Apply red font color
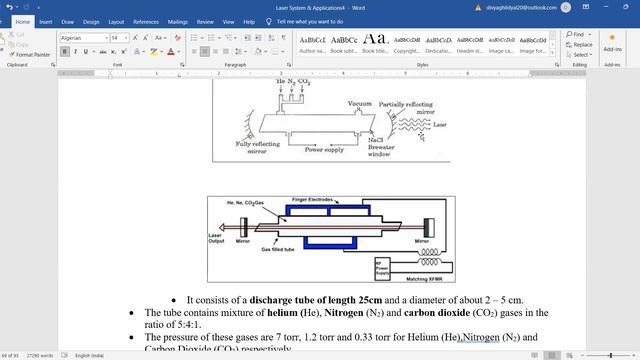 click(171, 52)
